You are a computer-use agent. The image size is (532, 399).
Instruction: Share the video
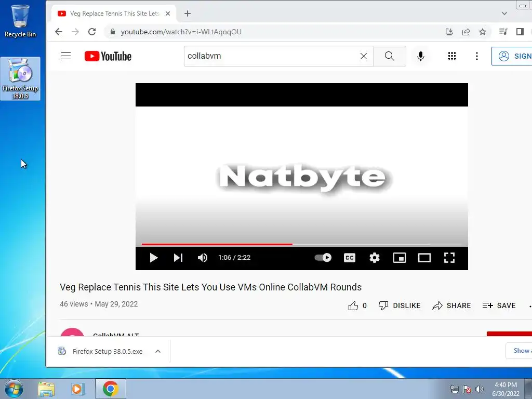pos(451,305)
